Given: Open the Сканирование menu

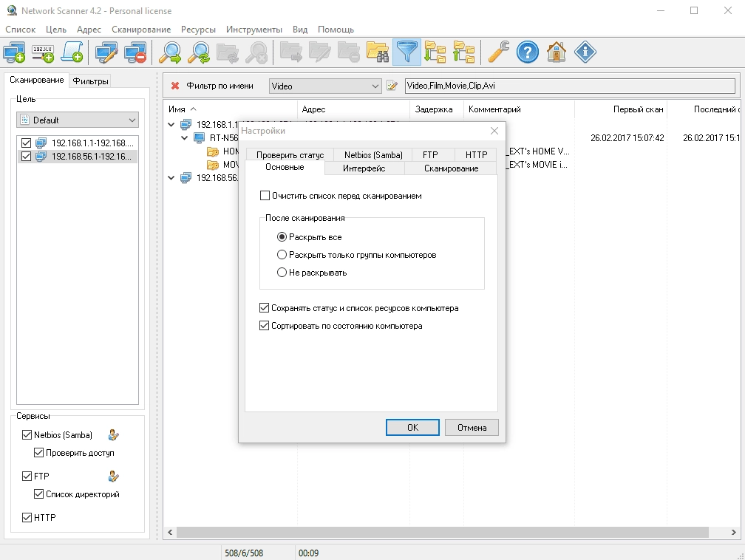Looking at the screenshot, I should (141, 30).
